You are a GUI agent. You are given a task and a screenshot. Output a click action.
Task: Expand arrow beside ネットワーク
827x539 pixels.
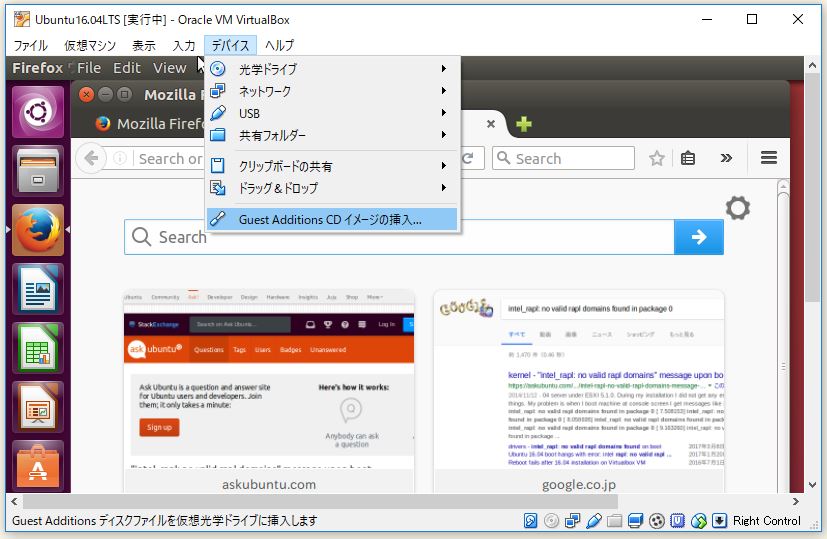pos(444,91)
